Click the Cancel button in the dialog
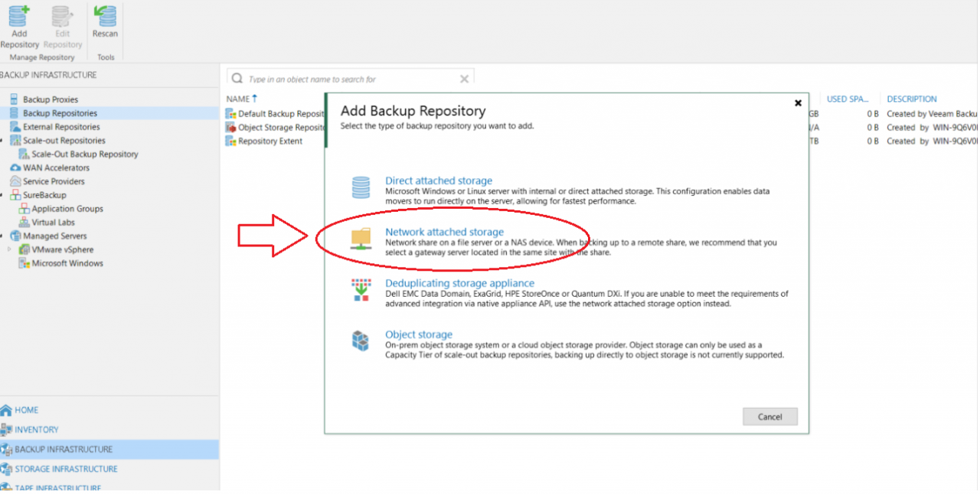The image size is (980, 495). [769, 416]
